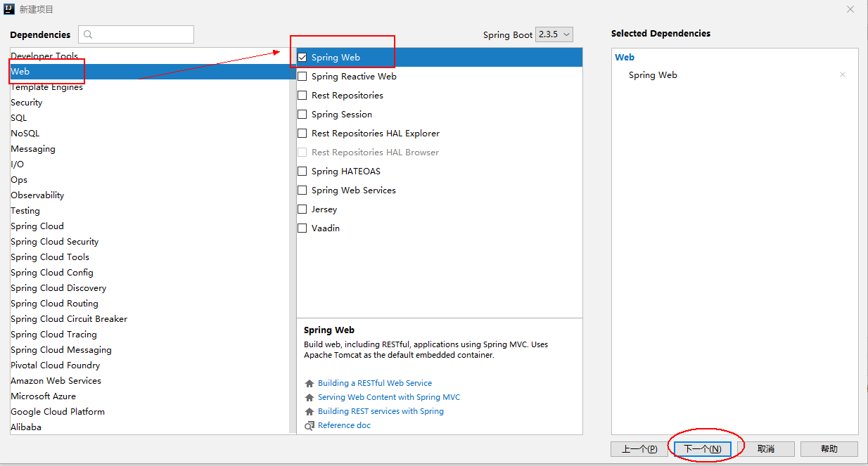Enable the Rest Repositories checkbox
The width and height of the screenshot is (868, 466).
302,96
